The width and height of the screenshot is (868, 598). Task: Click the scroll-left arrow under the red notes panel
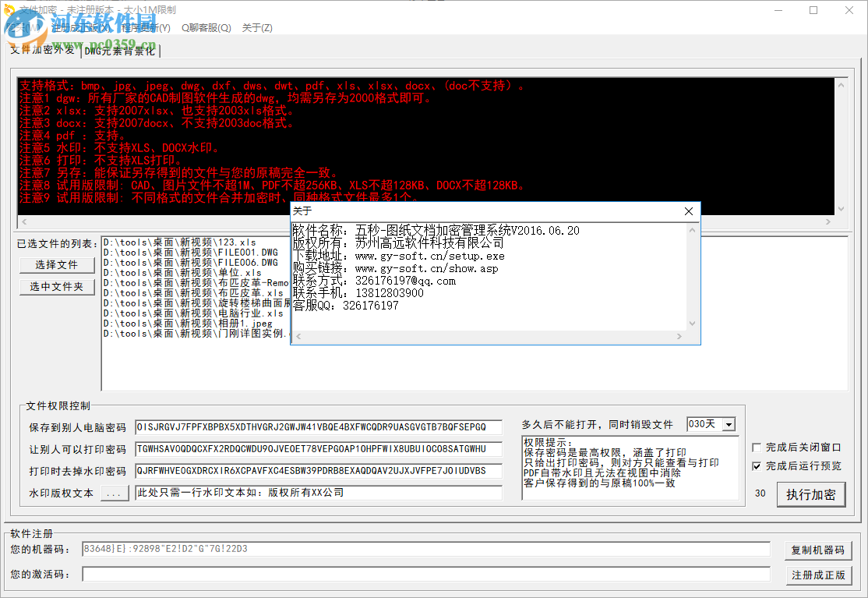[x=24, y=221]
